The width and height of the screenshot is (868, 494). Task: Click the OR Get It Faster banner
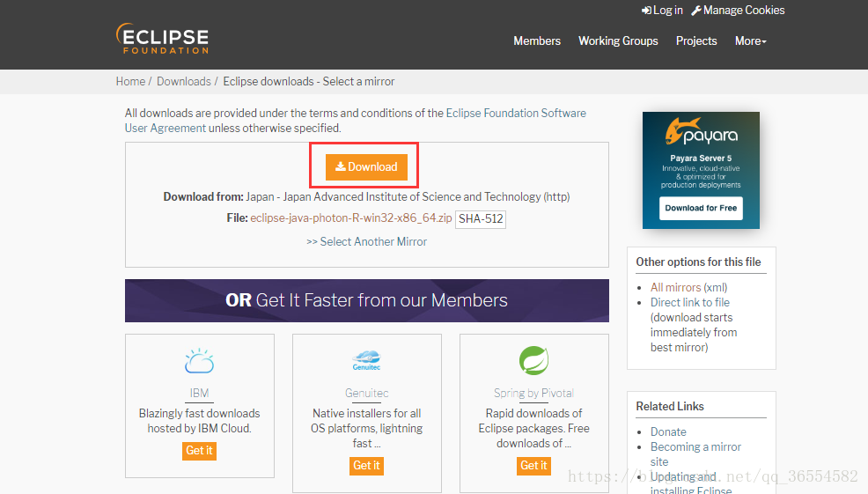(x=366, y=300)
